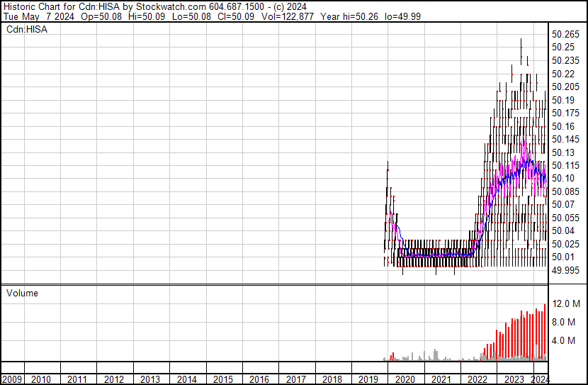Viewport: 588px width, 385px height.
Task: Click the 50.265 price level label
Action: click(x=566, y=34)
